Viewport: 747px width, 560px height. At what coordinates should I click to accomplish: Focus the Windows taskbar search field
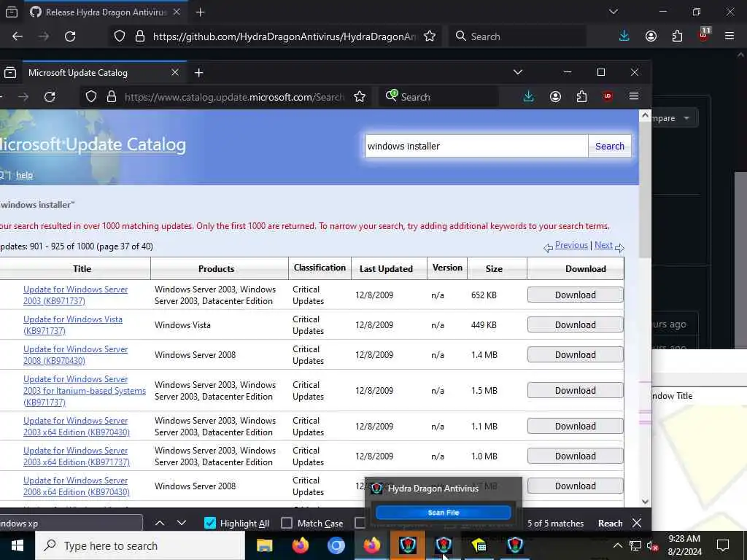(x=140, y=545)
